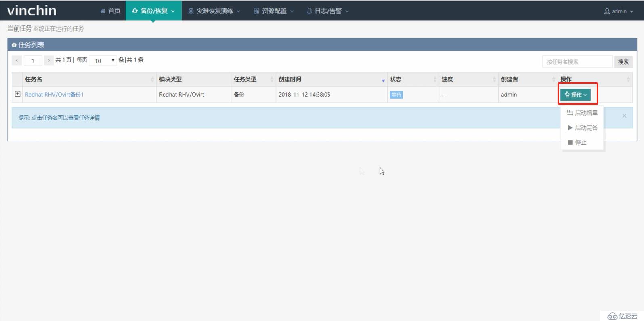Select 启动增量 from the operation menu
644x321 pixels.
tap(582, 113)
